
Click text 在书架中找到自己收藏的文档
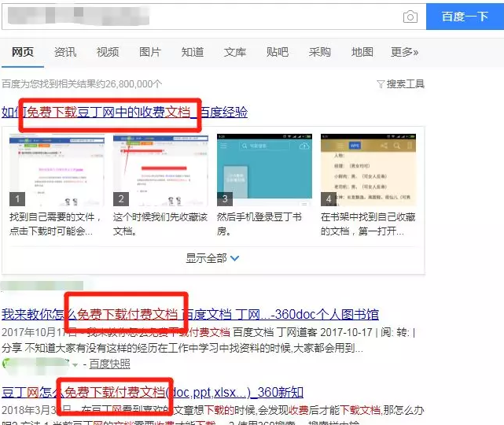point(368,224)
